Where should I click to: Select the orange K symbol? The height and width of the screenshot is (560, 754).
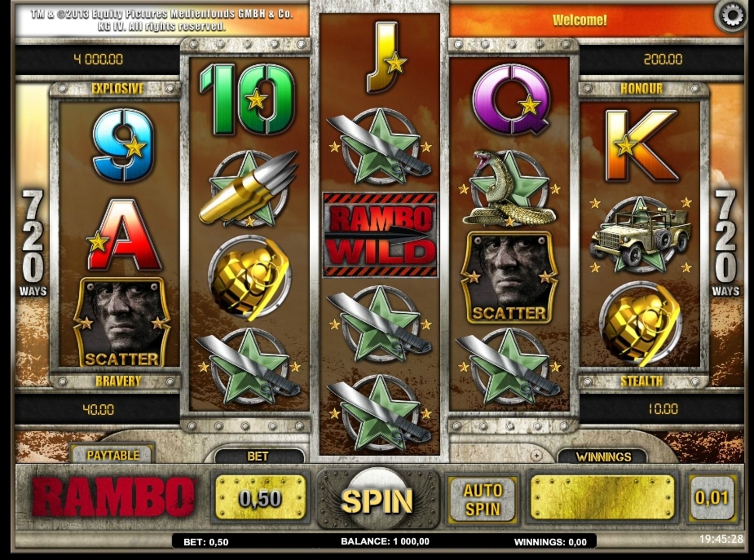coord(641,145)
